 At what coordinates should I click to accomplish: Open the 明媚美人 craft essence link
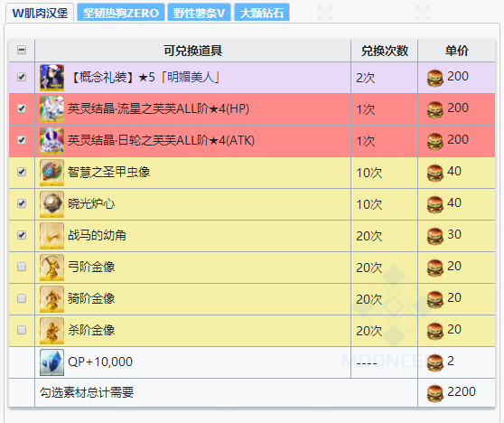coord(191,77)
